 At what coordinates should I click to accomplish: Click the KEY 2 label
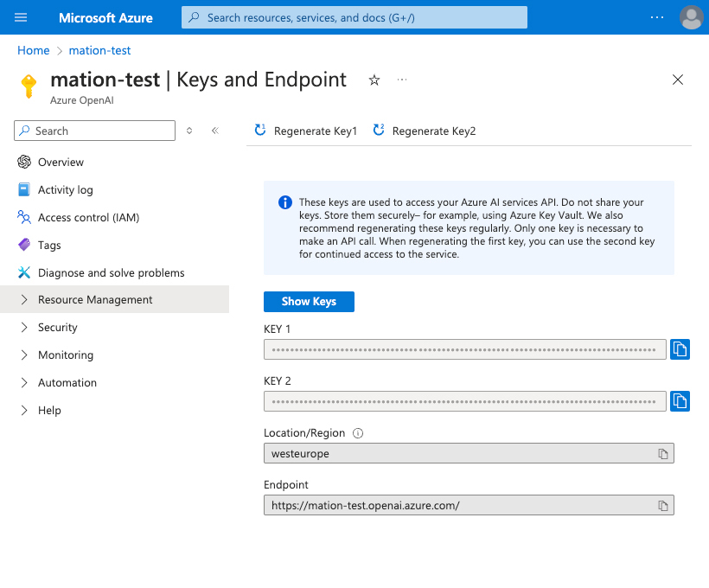278,380
